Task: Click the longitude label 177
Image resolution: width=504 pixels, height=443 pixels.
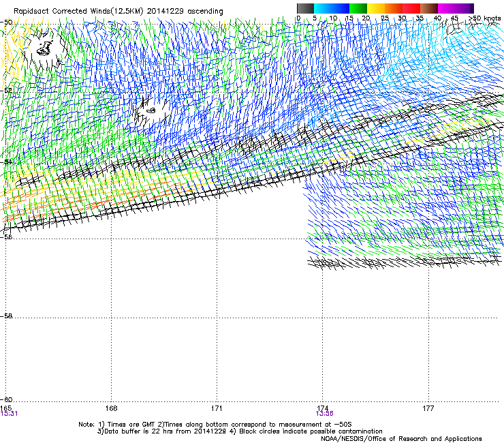Action: click(x=428, y=408)
